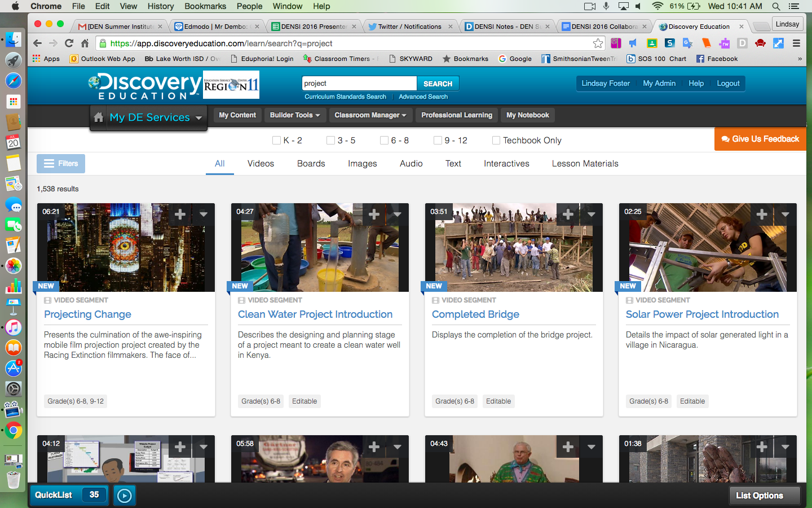Open System Preferences from the Dock
Viewport: 812px width, 508px height.
click(14, 389)
